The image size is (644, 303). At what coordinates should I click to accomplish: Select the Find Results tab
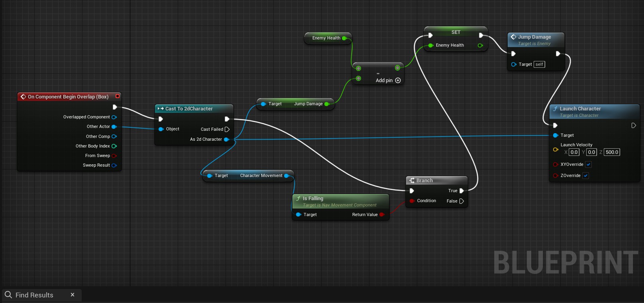click(34, 295)
